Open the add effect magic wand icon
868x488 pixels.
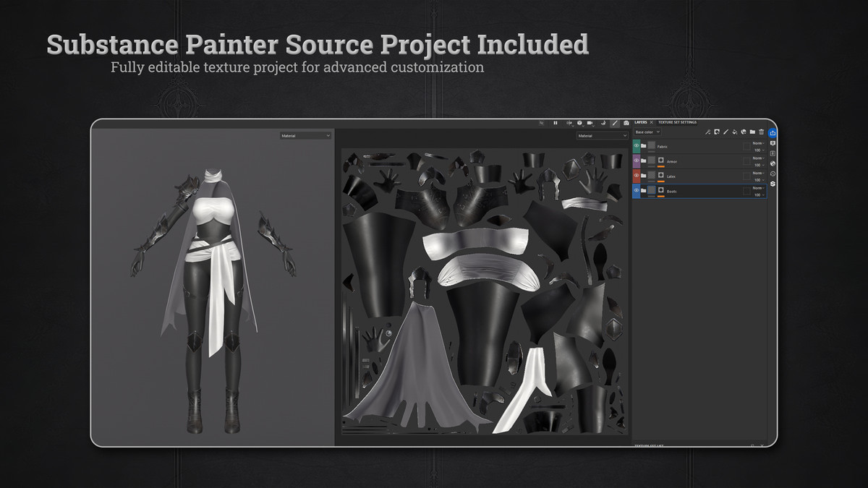tap(708, 132)
